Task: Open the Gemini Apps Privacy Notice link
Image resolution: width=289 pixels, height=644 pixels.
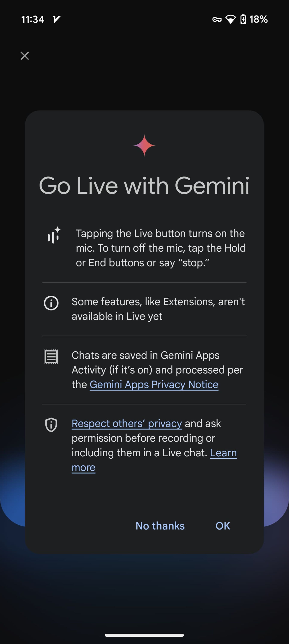Action: 154,385
